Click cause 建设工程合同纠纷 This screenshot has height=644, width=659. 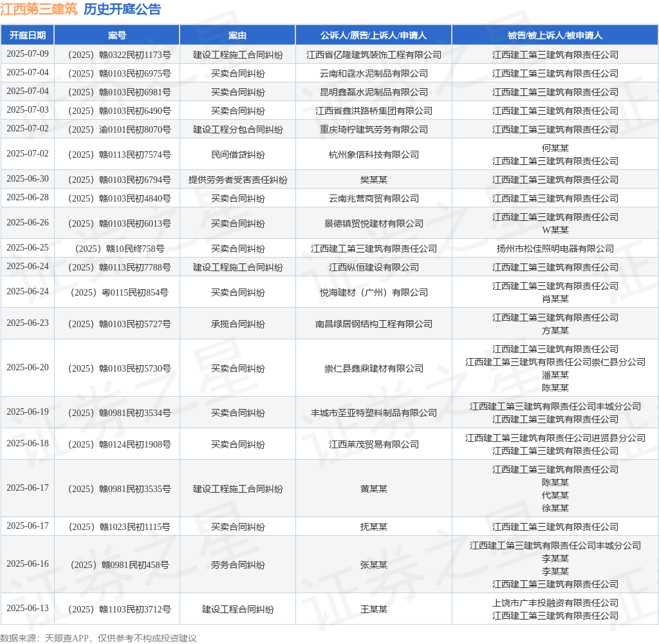[x=237, y=609]
